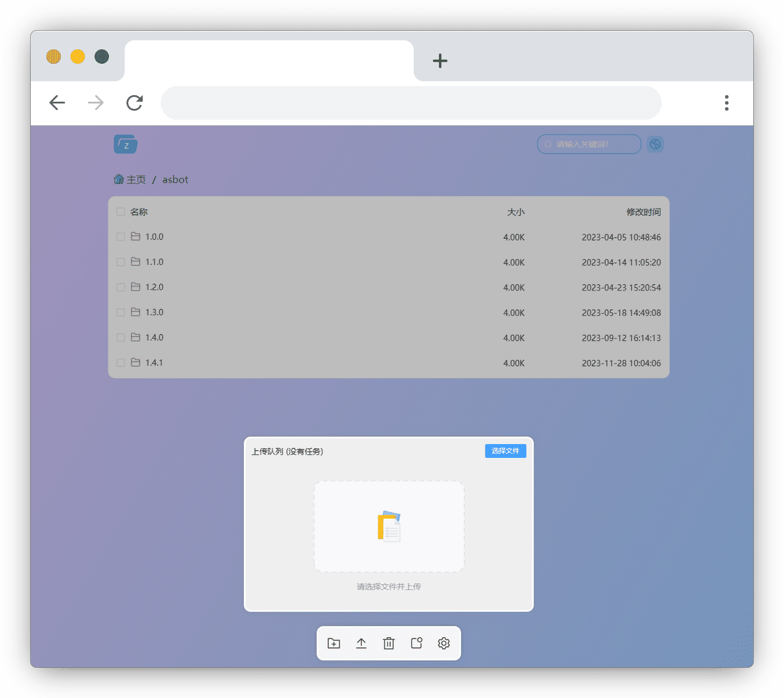Screen dimensions: 784x698
Task: Tick the checkbox next to folder 1.0.0
Action: click(120, 236)
